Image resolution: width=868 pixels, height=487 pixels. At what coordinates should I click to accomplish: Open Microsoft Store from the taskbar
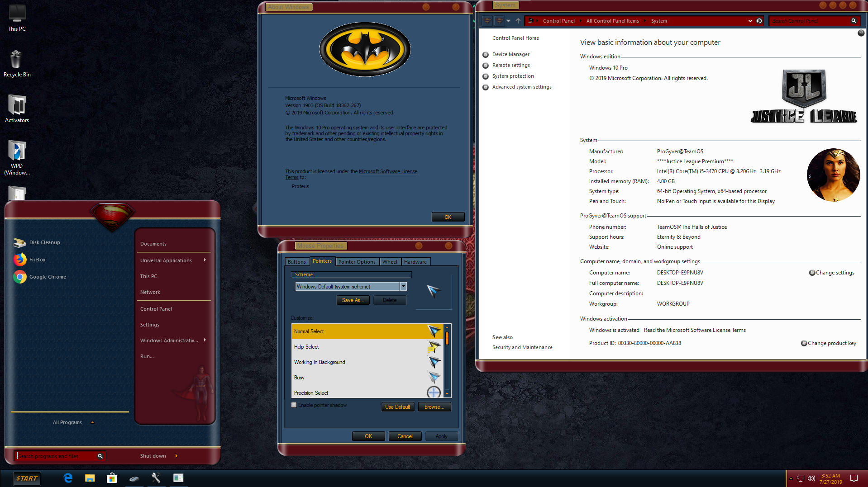click(x=112, y=478)
